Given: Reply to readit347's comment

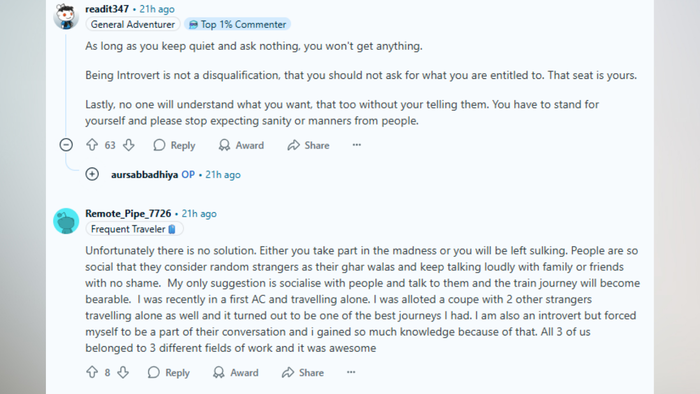Looking at the screenshot, I should (x=174, y=145).
